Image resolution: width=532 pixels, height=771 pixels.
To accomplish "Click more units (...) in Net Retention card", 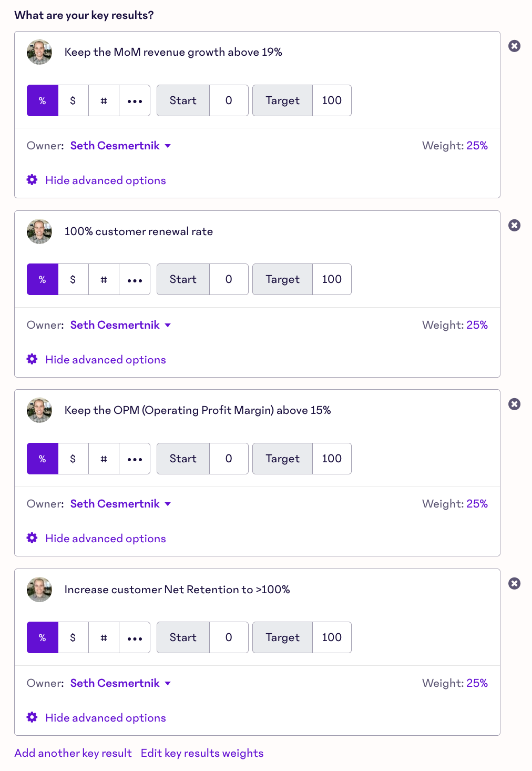I will 135,638.
